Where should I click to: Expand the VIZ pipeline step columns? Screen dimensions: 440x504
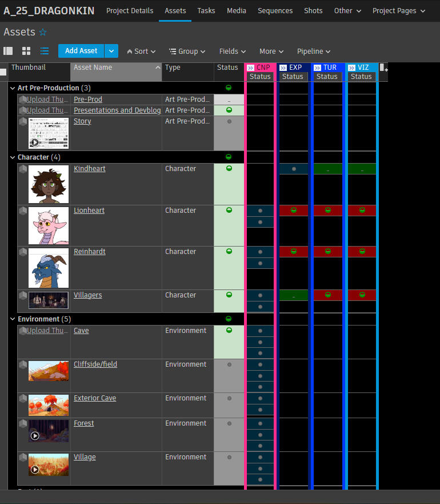click(351, 68)
